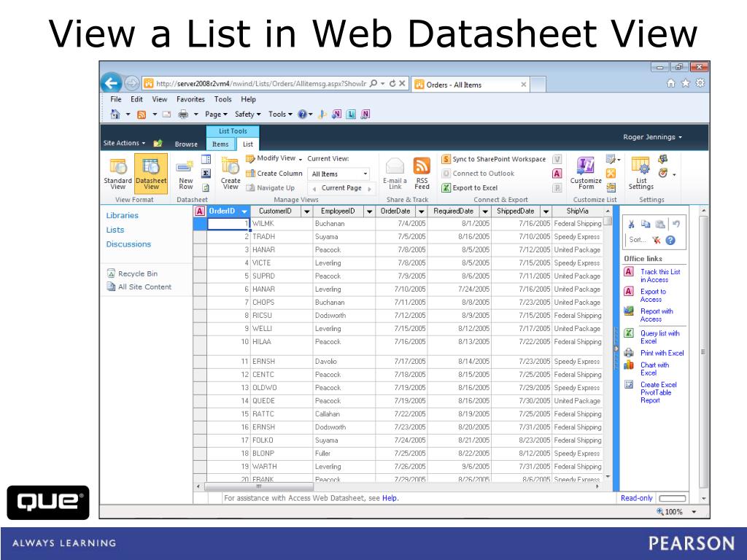This screenshot has width=747, height=560.
Task: Open the Lists link
Action: [115, 230]
